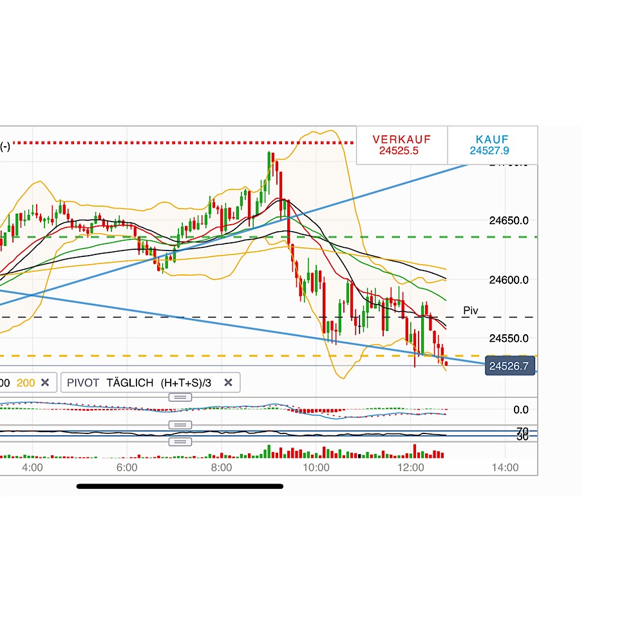644x644 pixels.
Task: Click the 10:00 time axis label
Action: pos(316,468)
